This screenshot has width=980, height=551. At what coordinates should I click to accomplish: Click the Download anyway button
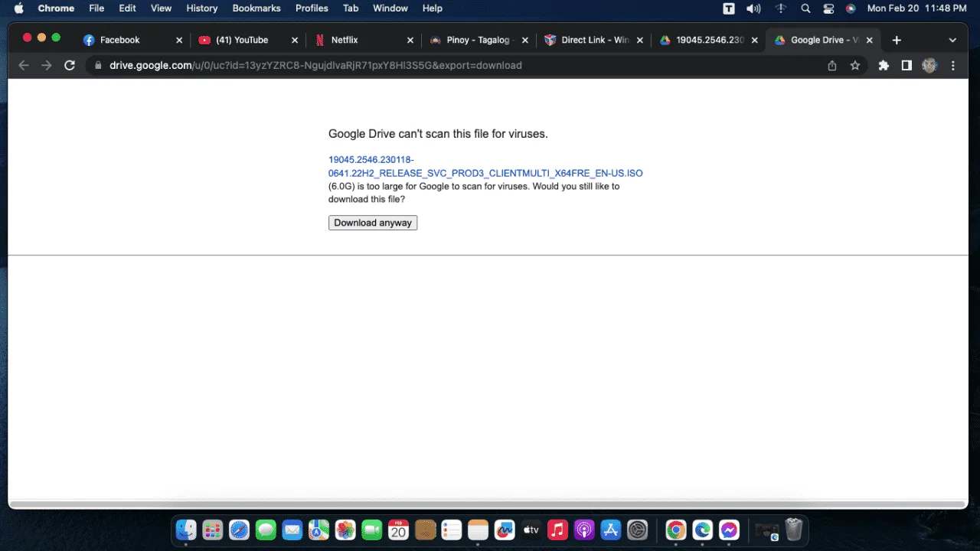pyautogui.click(x=373, y=223)
